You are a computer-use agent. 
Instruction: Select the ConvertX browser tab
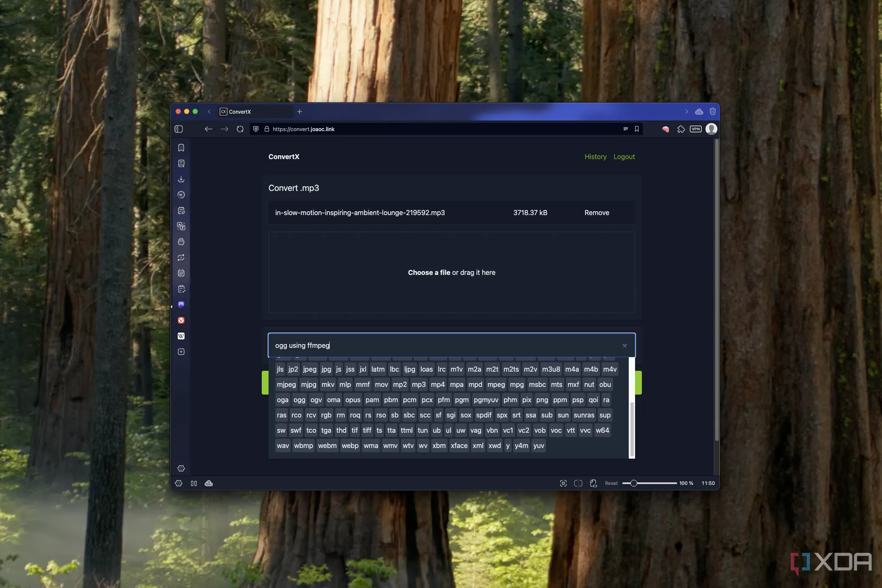256,112
